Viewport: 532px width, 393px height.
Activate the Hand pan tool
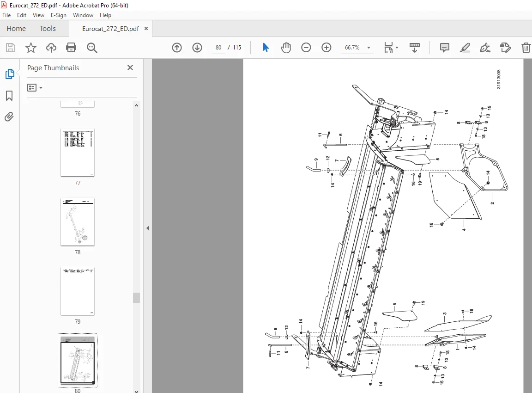pyautogui.click(x=286, y=48)
